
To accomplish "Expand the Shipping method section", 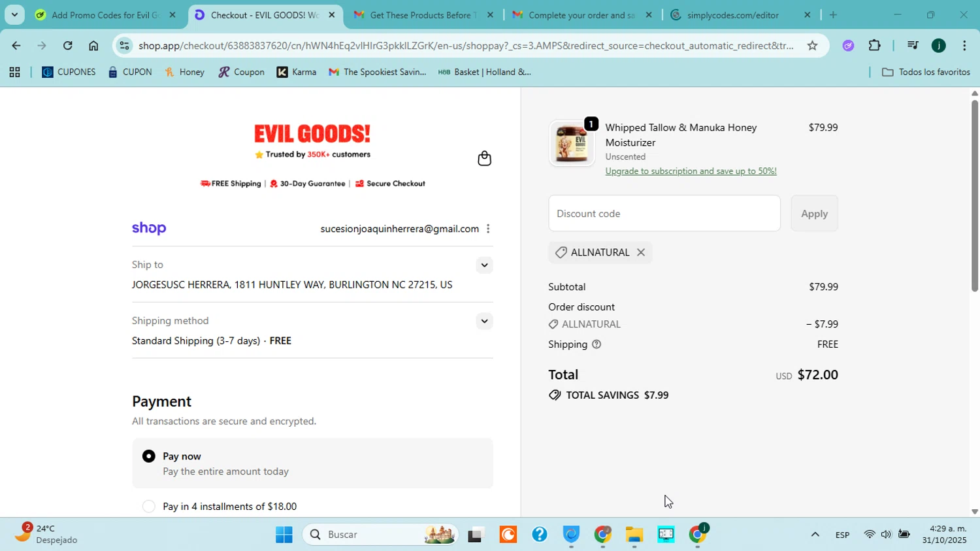I will pyautogui.click(x=484, y=321).
